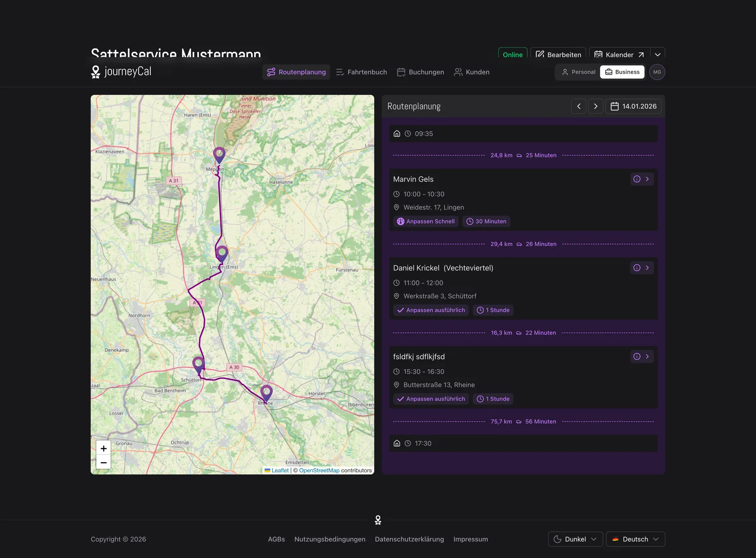Zoom out on the map

click(103, 462)
